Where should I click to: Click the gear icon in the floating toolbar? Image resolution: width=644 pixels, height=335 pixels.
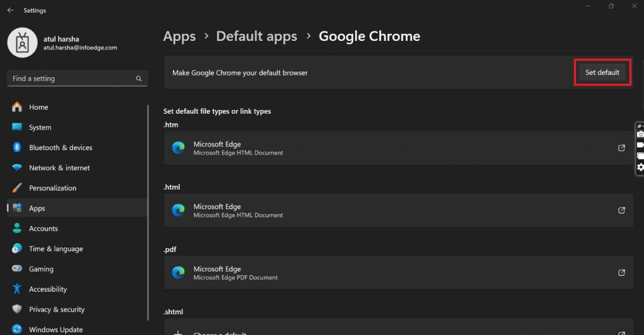click(640, 167)
